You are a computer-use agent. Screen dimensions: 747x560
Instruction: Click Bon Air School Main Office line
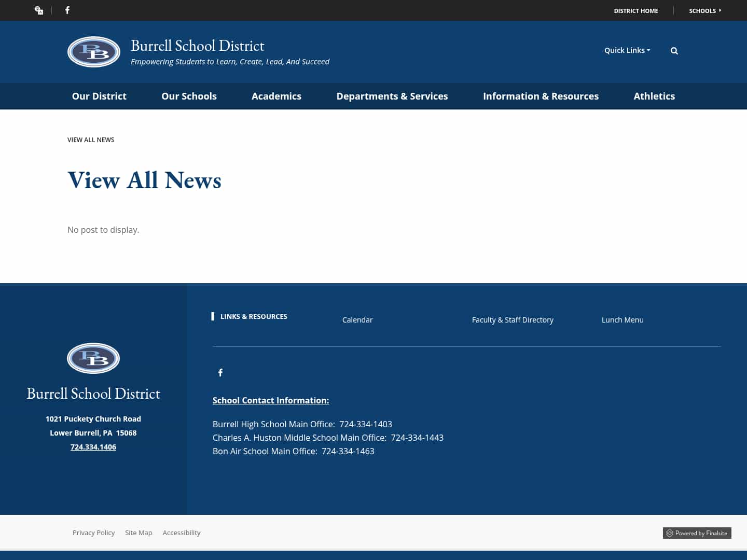294,451
